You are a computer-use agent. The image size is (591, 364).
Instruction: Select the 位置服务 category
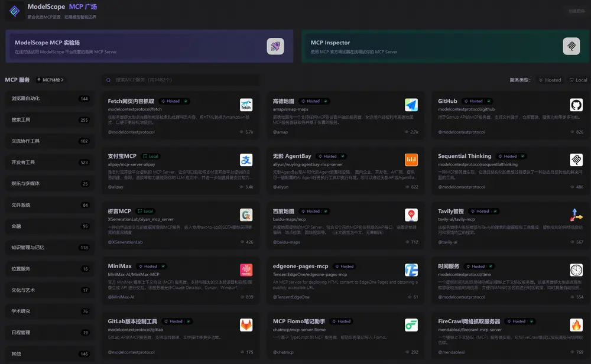coord(50,269)
